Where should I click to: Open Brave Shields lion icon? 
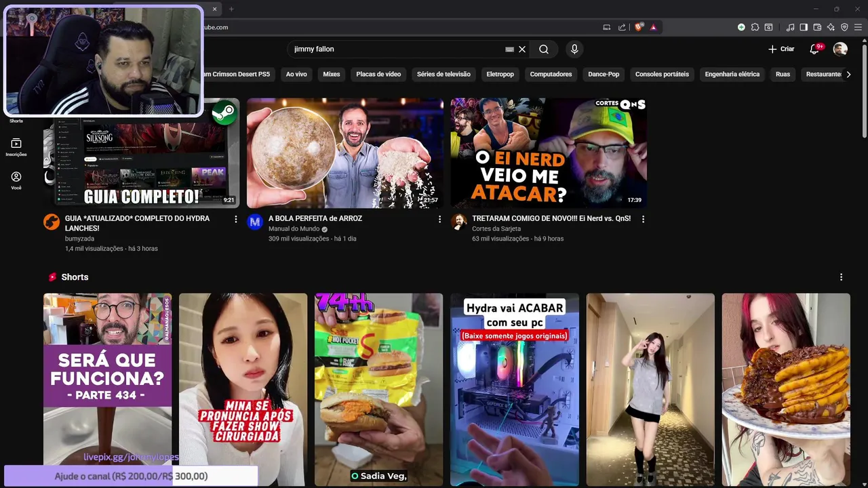[x=638, y=27]
